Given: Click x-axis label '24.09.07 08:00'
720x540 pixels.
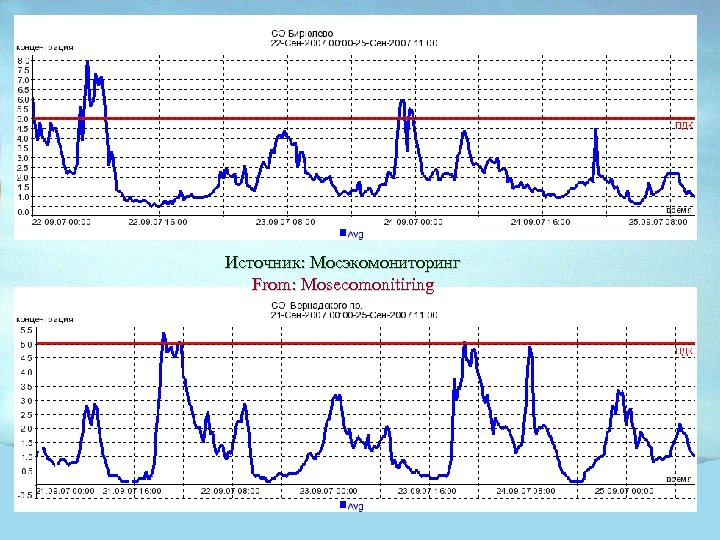Looking at the screenshot, I should (526, 491).
